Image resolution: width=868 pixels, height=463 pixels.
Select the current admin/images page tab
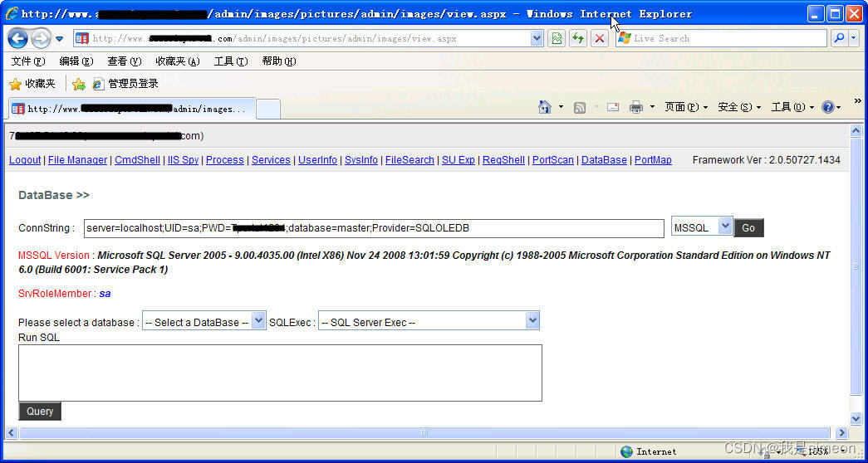point(132,109)
